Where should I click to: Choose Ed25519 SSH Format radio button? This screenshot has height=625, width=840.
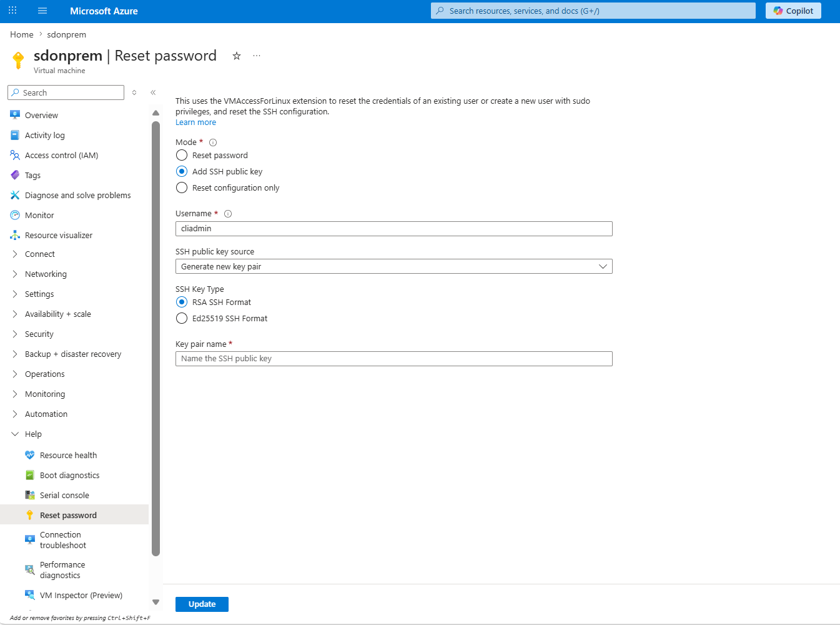[182, 318]
